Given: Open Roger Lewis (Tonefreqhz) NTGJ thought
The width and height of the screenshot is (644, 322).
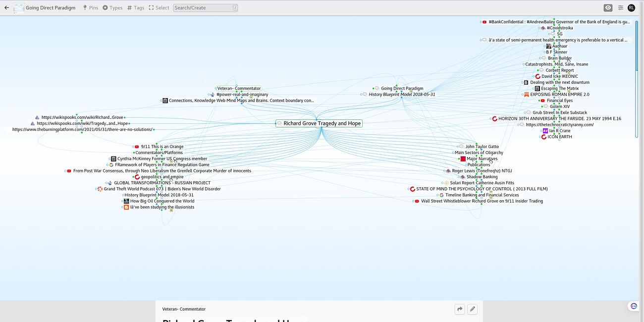Looking at the screenshot, I should click(482, 171).
